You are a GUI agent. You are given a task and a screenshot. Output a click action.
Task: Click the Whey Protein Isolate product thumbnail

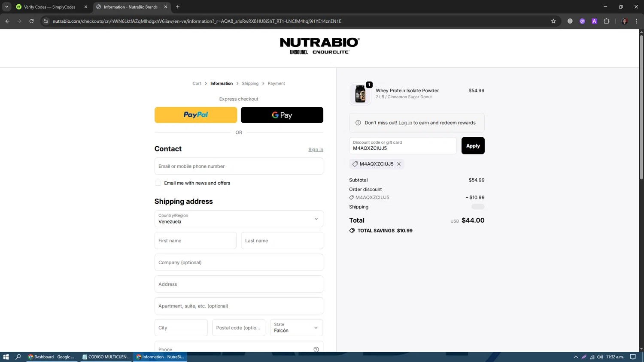[x=360, y=94]
